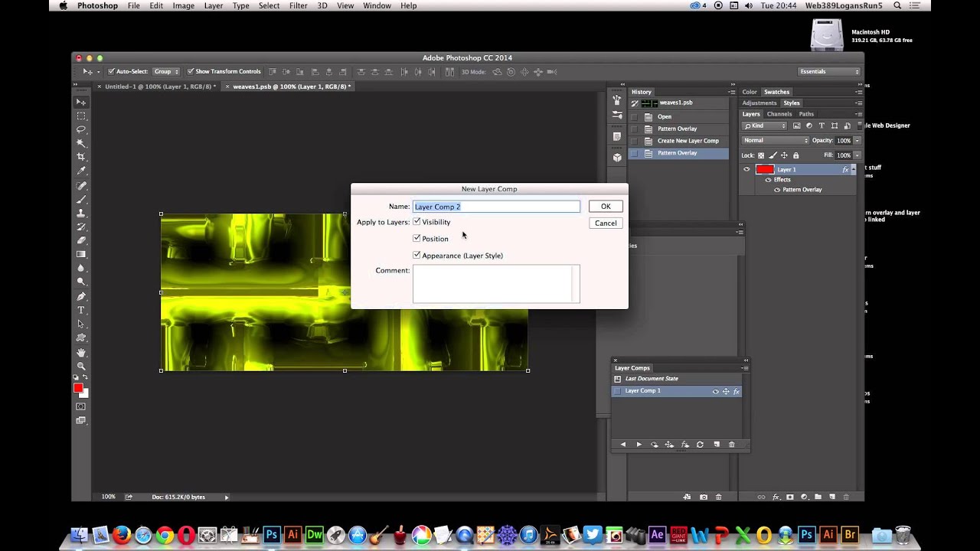Click the red foreground color swatch

[78, 388]
